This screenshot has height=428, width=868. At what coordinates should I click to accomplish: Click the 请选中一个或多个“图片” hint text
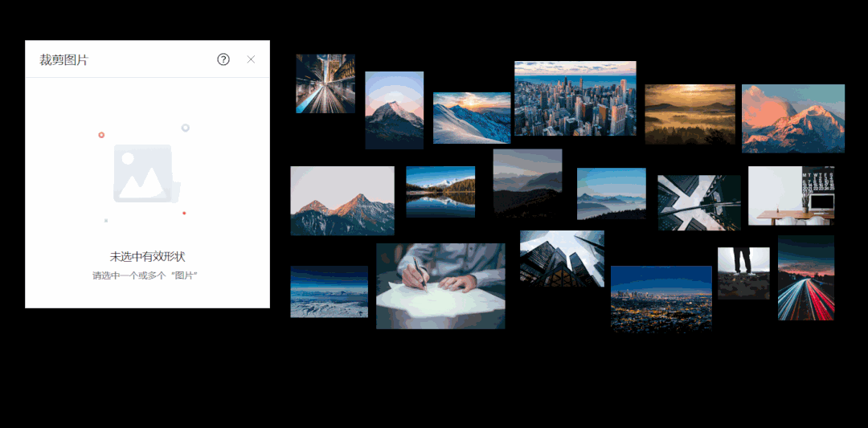[x=145, y=275]
